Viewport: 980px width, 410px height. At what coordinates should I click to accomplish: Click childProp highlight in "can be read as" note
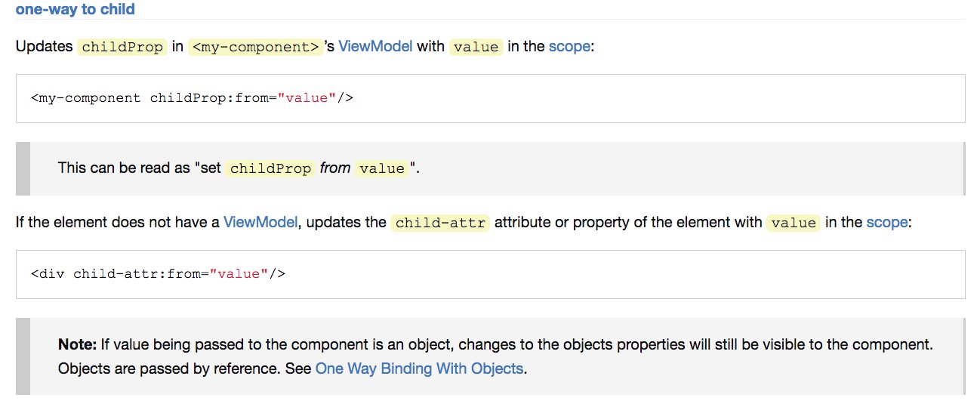pyautogui.click(x=270, y=168)
